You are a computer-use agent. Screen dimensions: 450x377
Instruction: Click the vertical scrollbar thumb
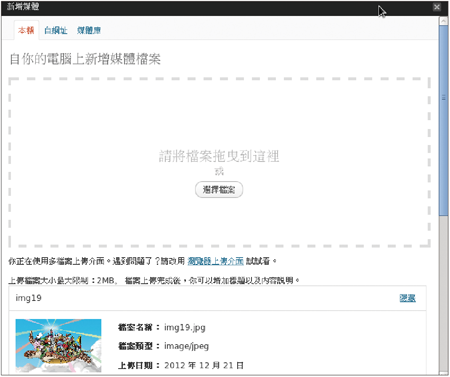(443, 121)
